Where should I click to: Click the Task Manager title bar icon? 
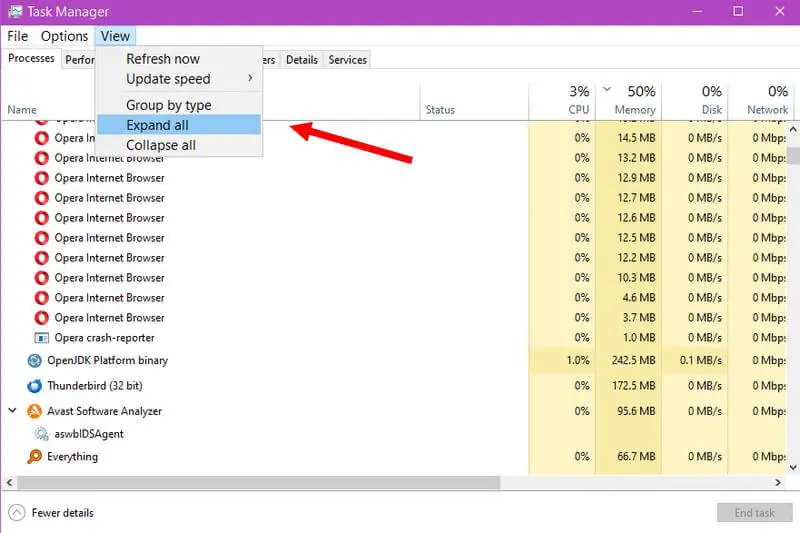(15, 11)
